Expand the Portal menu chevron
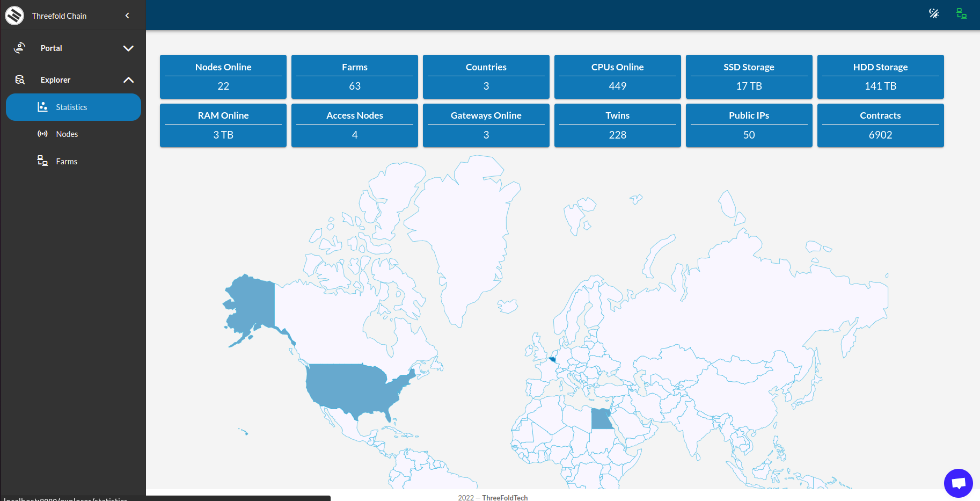Image resolution: width=980 pixels, height=501 pixels. (128, 48)
